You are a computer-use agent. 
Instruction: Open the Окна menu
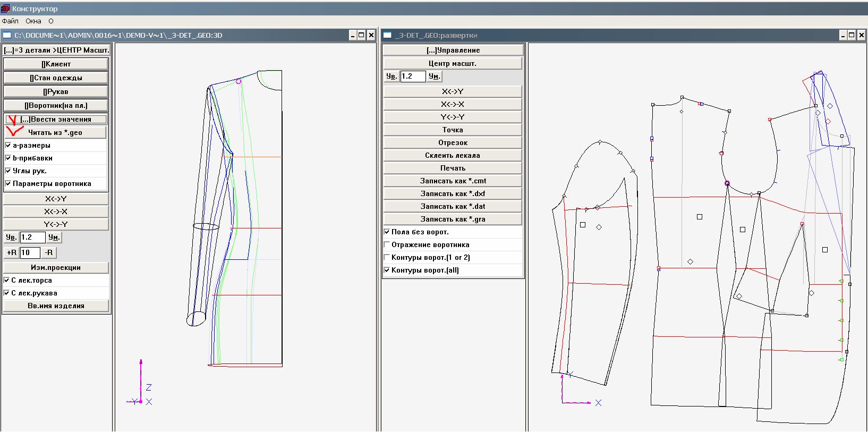click(33, 21)
